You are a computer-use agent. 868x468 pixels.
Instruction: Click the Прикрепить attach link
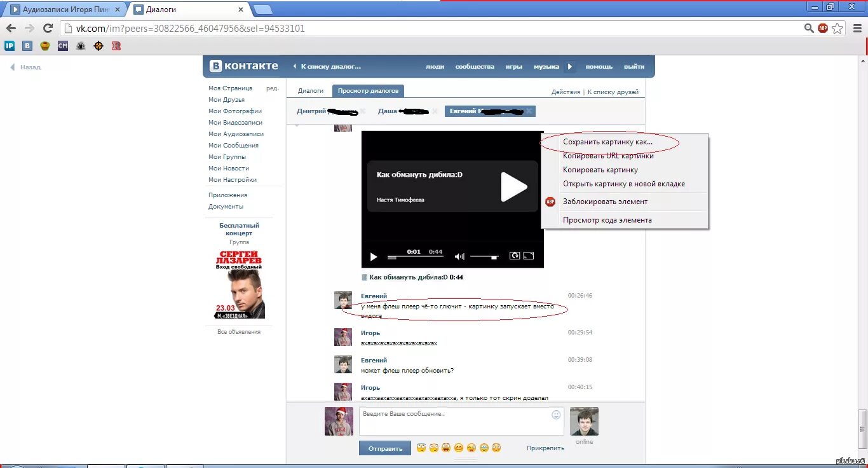545,448
